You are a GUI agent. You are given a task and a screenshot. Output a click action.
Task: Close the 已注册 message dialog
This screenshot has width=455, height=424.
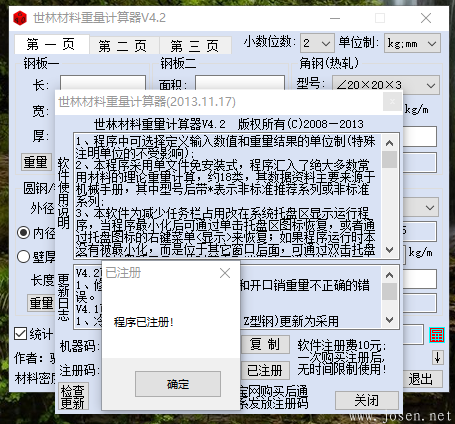click(x=225, y=273)
